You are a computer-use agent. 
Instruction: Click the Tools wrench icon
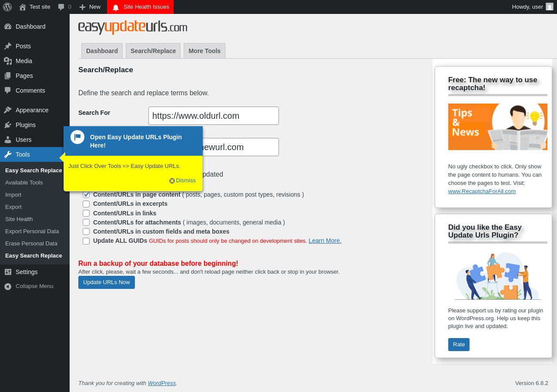click(x=8, y=154)
